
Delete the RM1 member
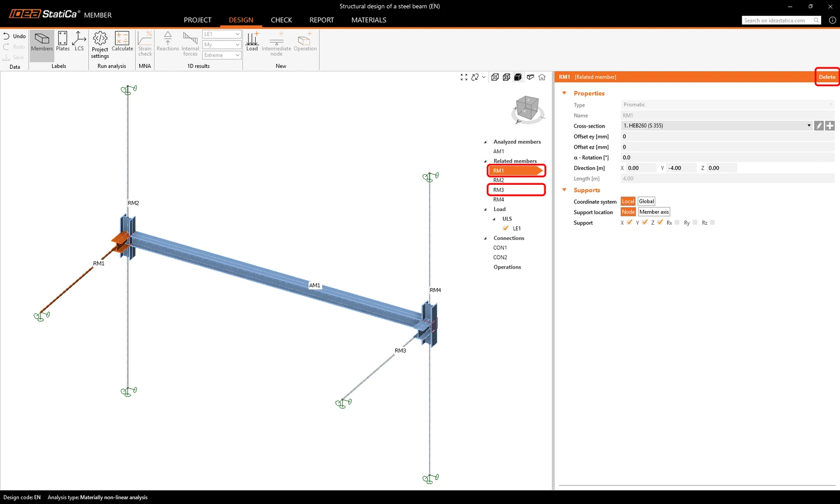coord(827,77)
